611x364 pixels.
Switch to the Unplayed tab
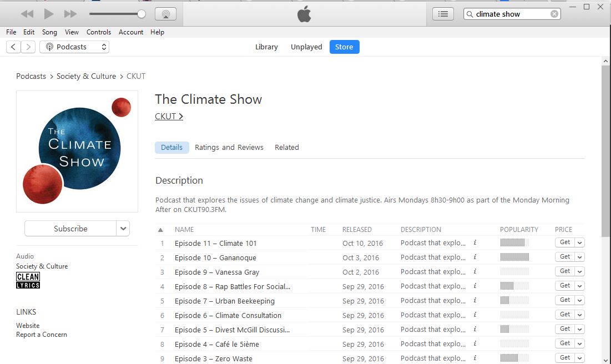(306, 47)
